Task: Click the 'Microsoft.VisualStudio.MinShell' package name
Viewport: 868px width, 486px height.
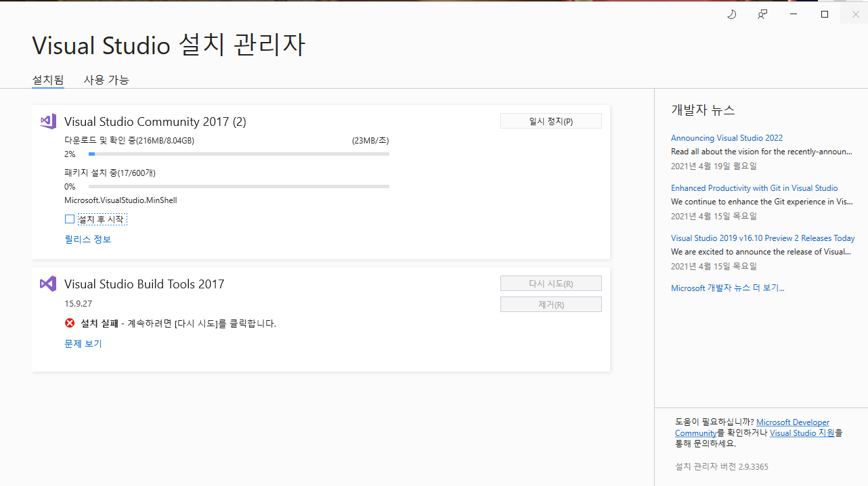Action: [121, 200]
